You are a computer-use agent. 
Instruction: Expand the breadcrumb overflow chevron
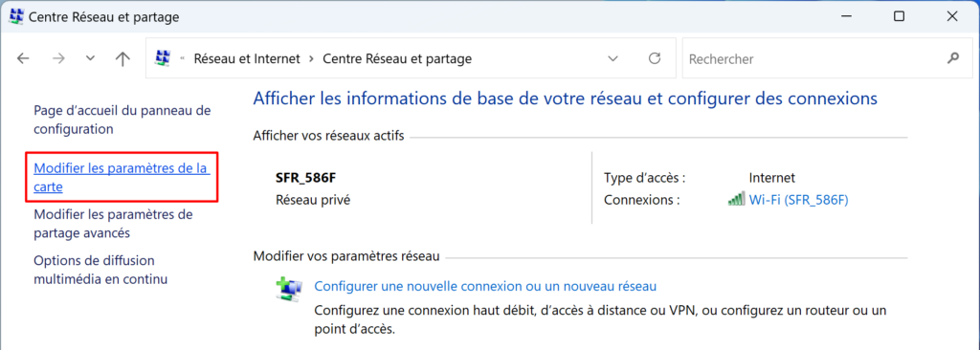point(183,58)
